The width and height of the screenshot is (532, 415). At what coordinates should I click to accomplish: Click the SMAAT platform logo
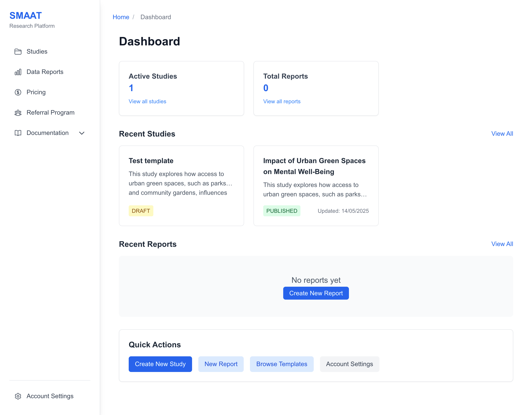[x=25, y=15]
